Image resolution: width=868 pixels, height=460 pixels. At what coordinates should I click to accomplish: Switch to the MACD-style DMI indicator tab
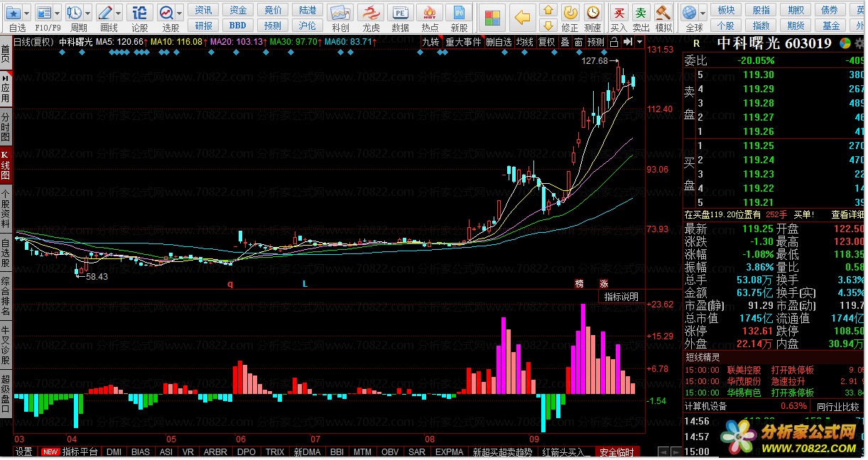coord(114,452)
